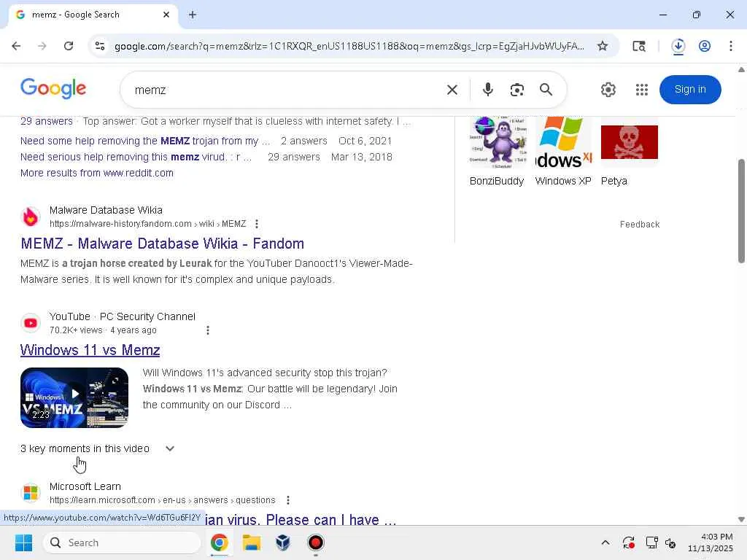Image resolution: width=747 pixels, height=560 pixels.
Task: Show hidden system tray icons
Action: [x=605, y=542]
